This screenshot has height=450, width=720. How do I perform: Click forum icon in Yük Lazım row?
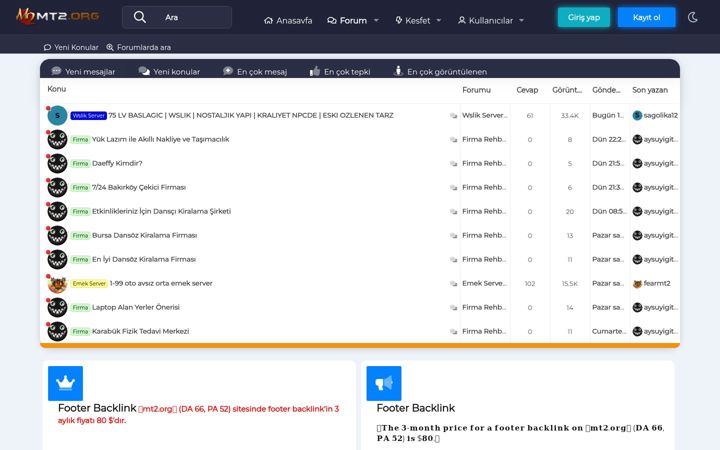[x=454, y=140]
